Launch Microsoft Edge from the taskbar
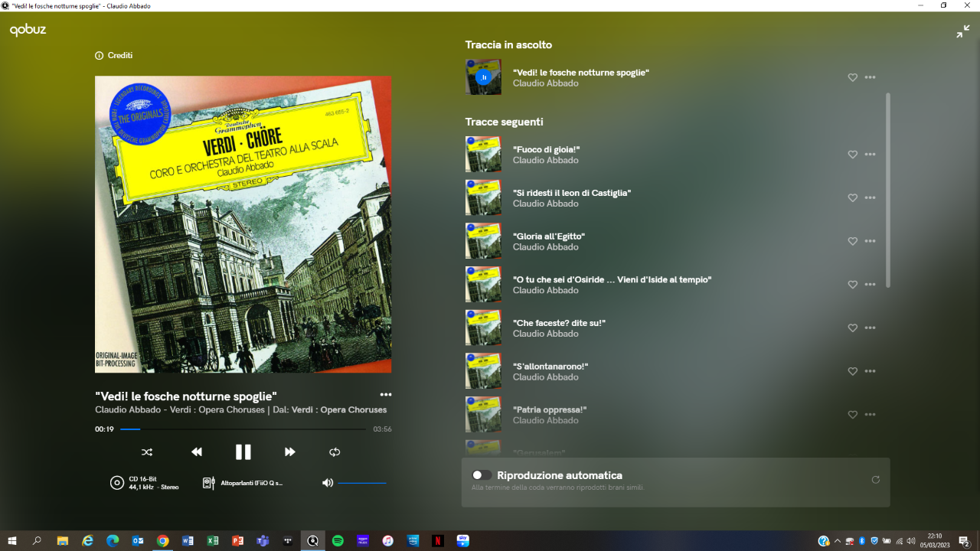This screenshot has height=551, width=980. [x=113, y=541]
